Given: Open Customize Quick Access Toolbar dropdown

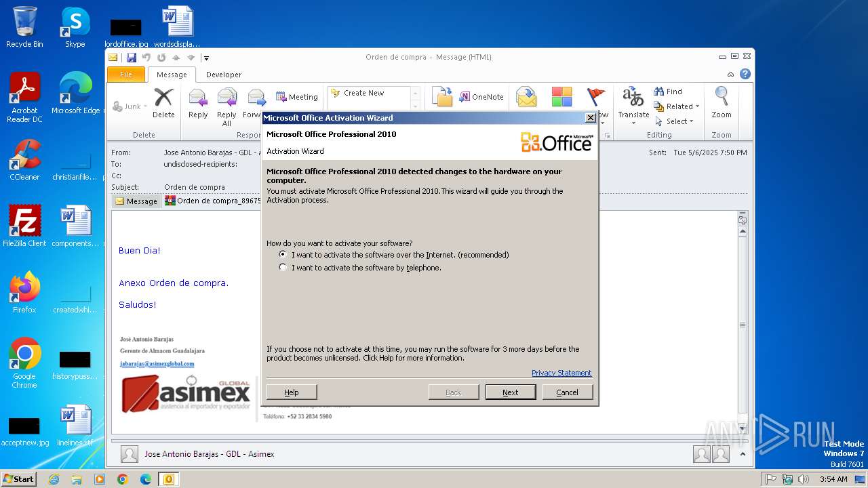Looking at the screenshot, I should pyautogui.click(x=206, y=58).
